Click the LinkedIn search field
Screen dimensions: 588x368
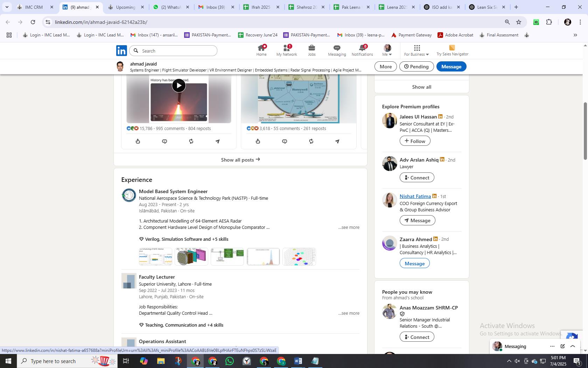(173, 51)
